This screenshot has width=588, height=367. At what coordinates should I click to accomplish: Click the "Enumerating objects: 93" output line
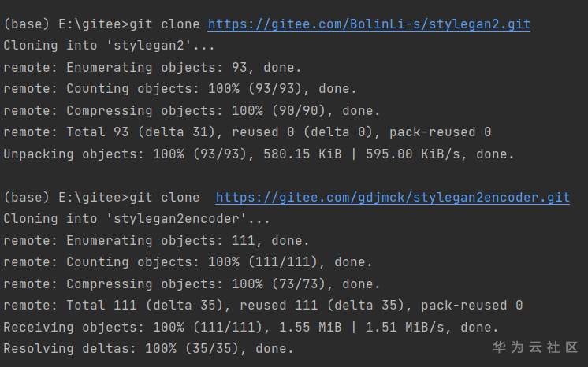coord(152,67)
